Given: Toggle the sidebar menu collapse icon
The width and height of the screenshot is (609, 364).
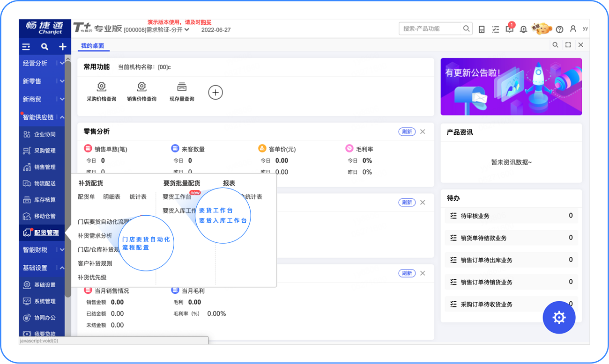Looking at the screenshot, I should 26,47.
